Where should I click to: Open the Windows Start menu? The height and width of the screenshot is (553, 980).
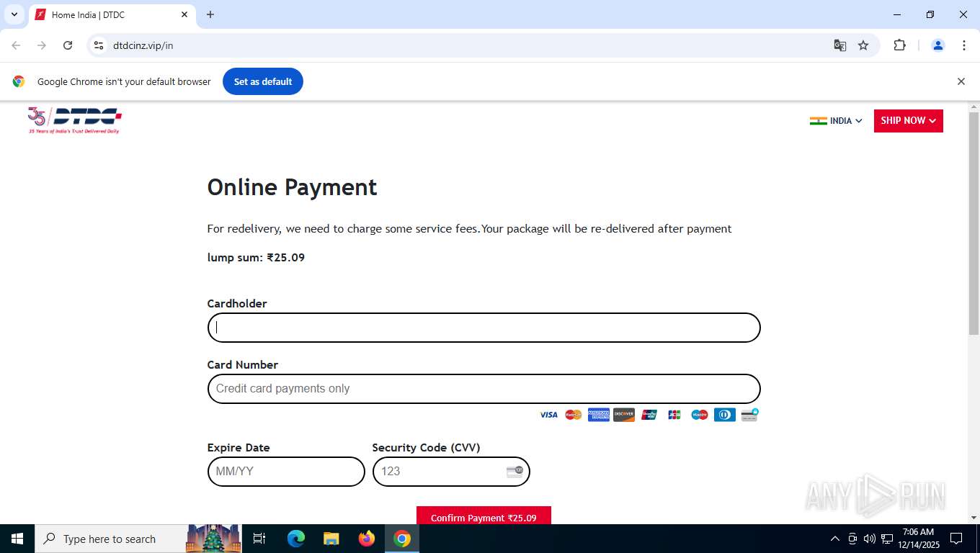tap(17, 539)
